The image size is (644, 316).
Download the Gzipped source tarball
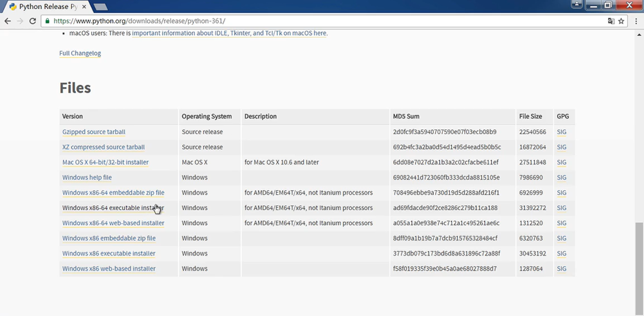point(94,132)
